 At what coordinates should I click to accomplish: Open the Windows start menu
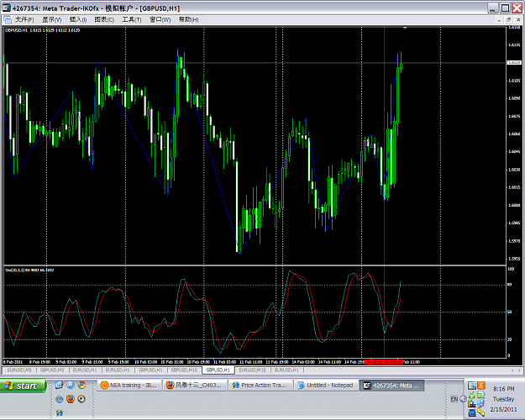tap(23, 386)
